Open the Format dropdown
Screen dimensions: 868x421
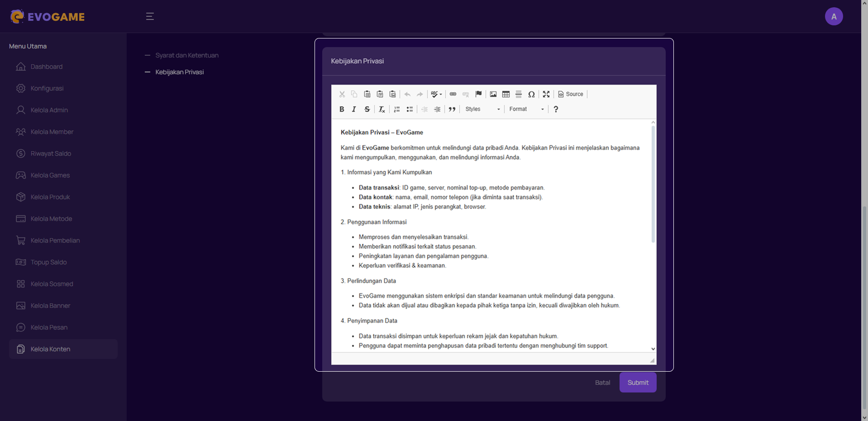coord(526,109)
